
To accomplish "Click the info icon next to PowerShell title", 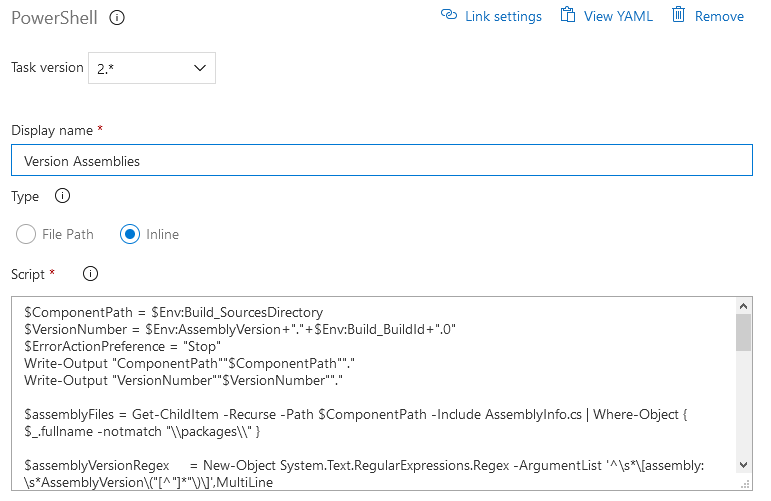I will (117, 17).
